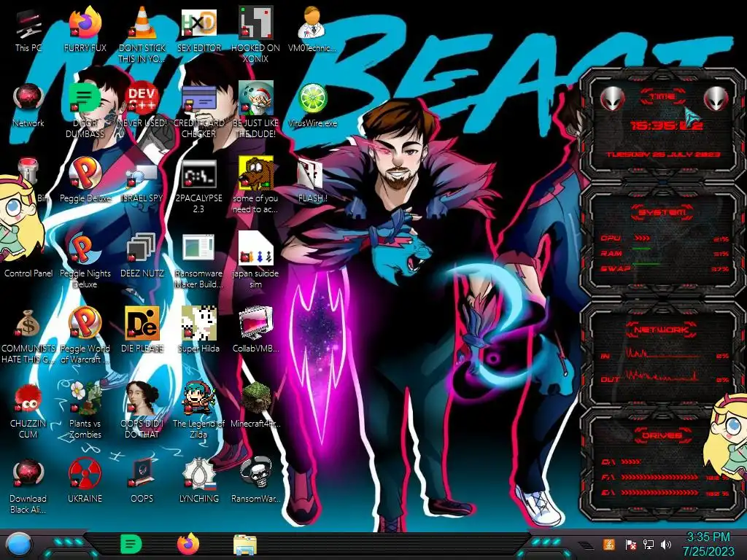Select the VLC traffic cone shortcut
This screenshot has height=560, width=747.
[x=142, y=34]
